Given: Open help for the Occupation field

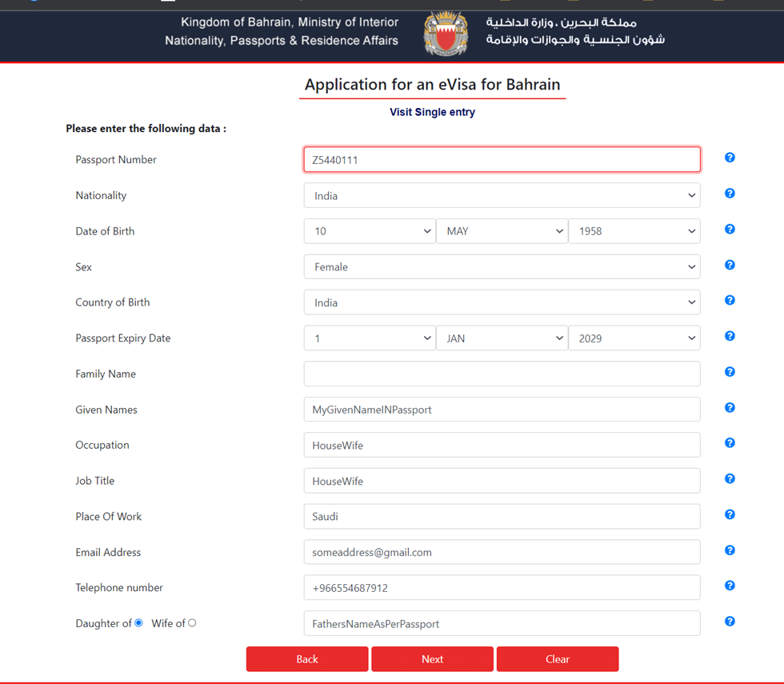Looking at the screenshot, I should tap(729, 442).
